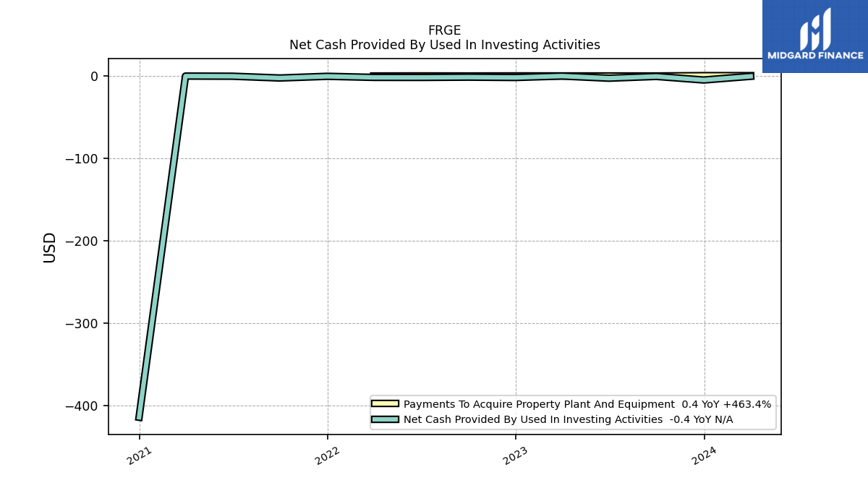Click the teal line's lowest point near −400
868x488 pixels.
139,419
